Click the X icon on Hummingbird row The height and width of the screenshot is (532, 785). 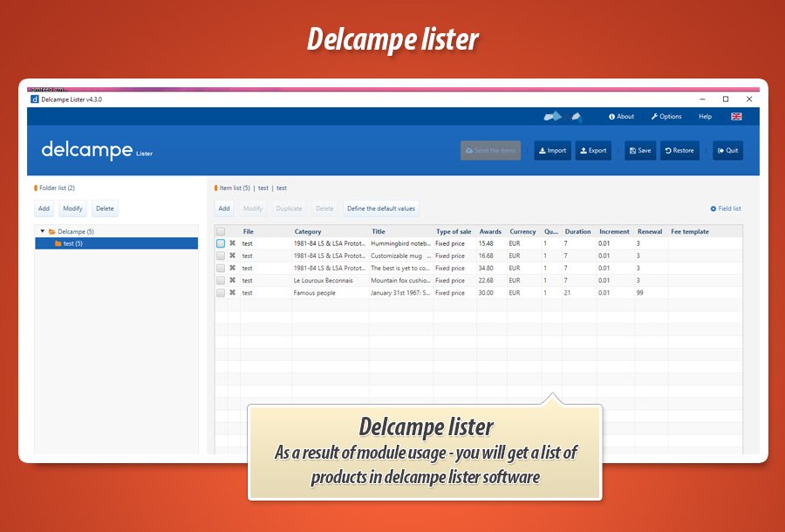(232, 243)
